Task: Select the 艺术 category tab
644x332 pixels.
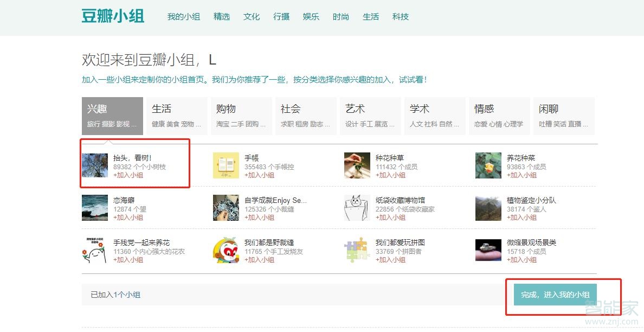Action: (370, 115)
